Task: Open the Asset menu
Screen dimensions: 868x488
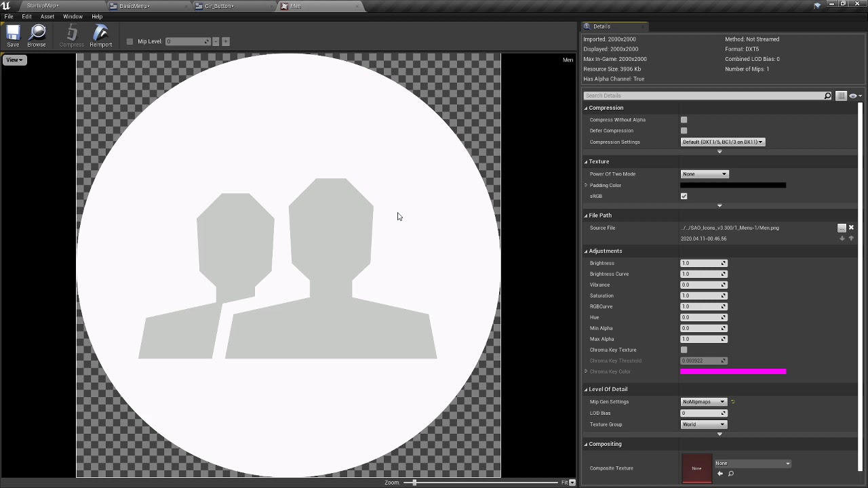Action: pos(47,16)
